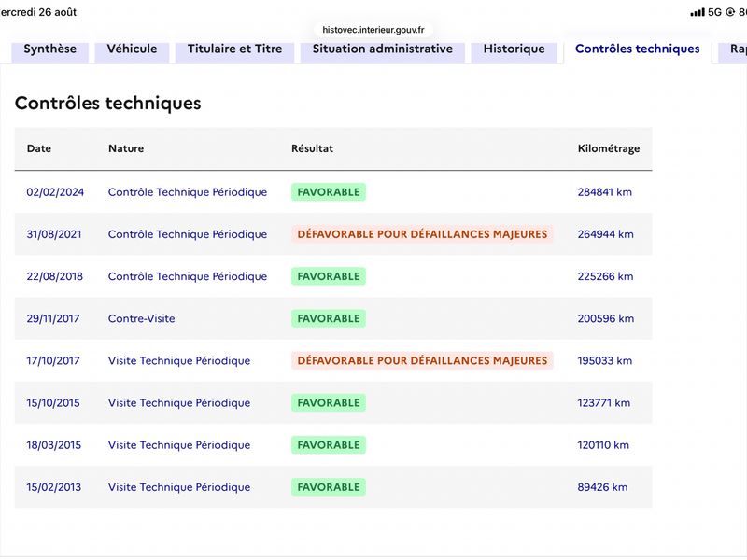Click the FAVORABLE badge for 02/02/2024

tap(329, 192)
